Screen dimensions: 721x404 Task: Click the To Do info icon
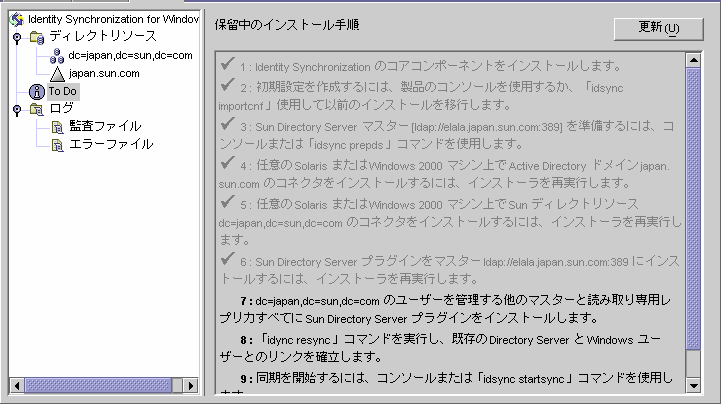coord(37,91)
